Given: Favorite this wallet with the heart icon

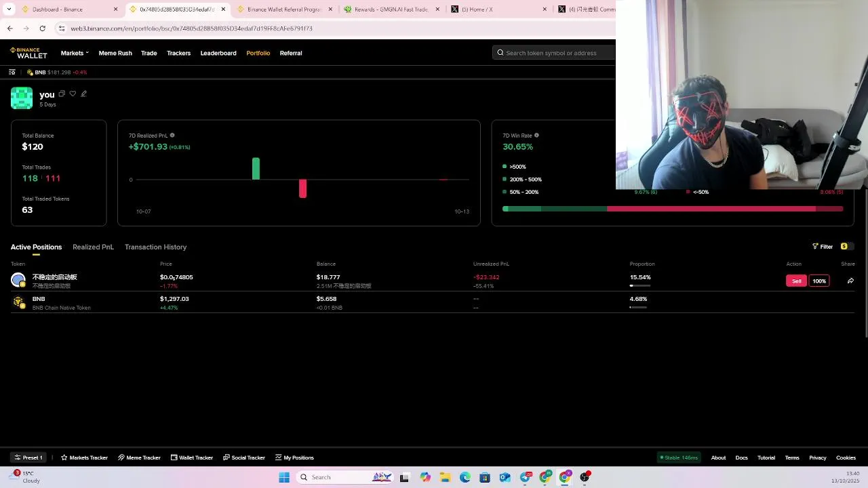Looking at the screenshot, I should coord(73,94).
